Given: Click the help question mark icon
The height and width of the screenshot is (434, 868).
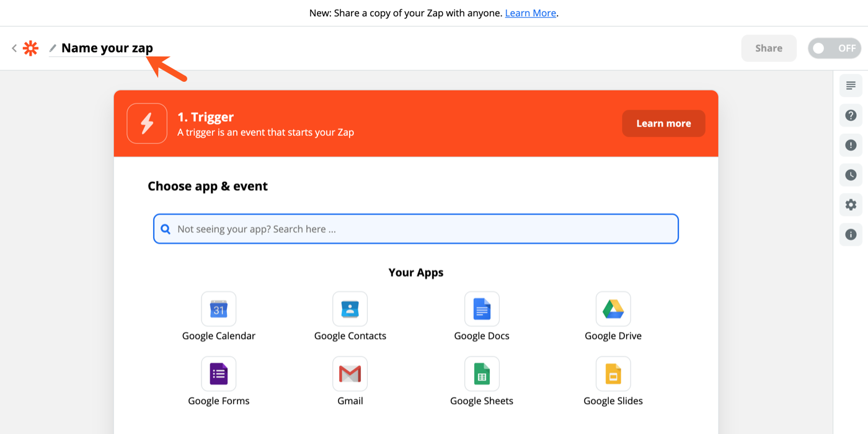Looking at the screenshot, I should pyautogui.click(x=851, y=115).
